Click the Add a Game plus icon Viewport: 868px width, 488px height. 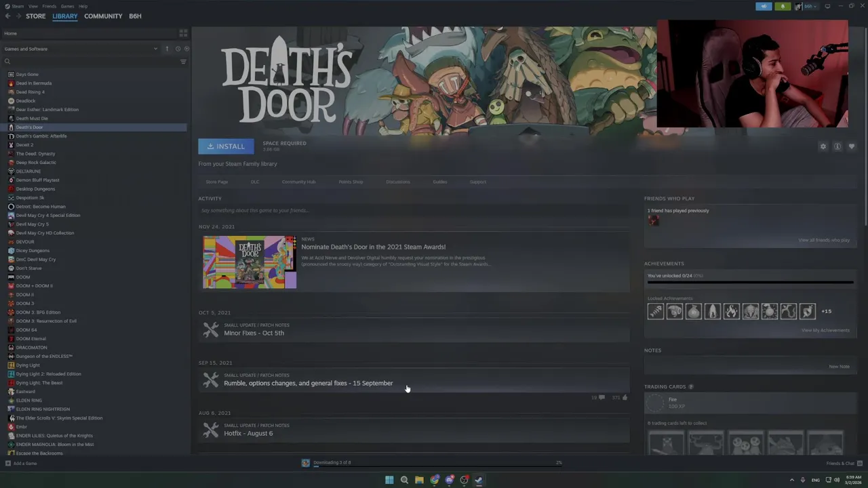click(7, 464)
